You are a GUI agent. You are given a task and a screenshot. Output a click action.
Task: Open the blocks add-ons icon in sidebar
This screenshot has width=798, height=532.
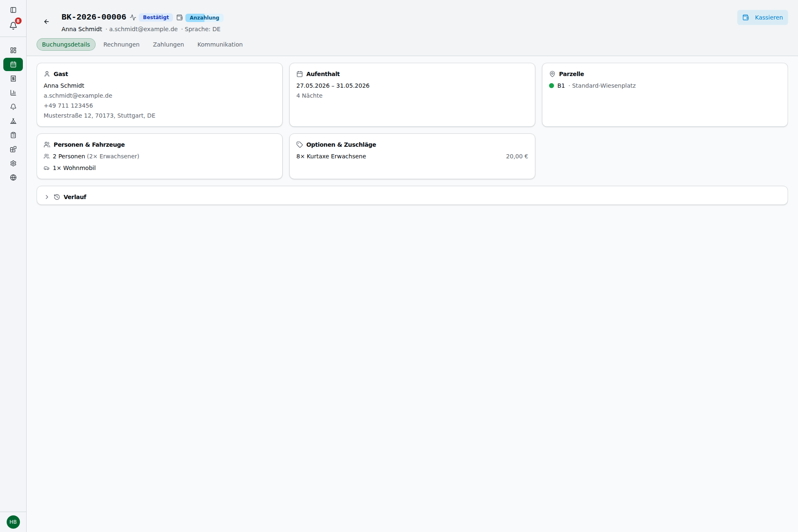point(13,149)
